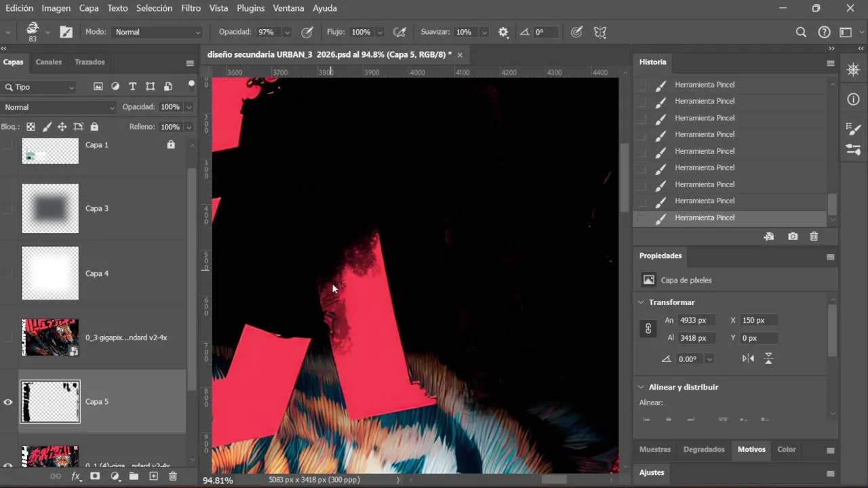Show the Capa 3 layer

(x=8, y=209)
